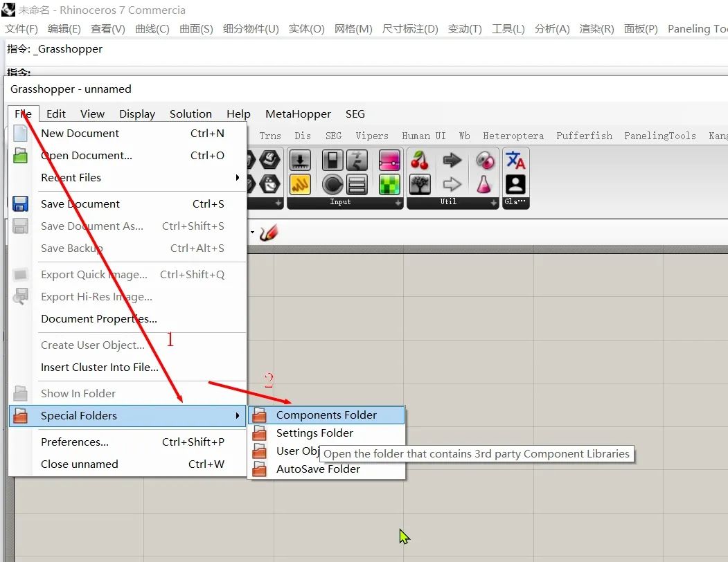Choose Insert Cluster Into File...
Viewport: 728px width, 562px height.
tap(127, 367)
